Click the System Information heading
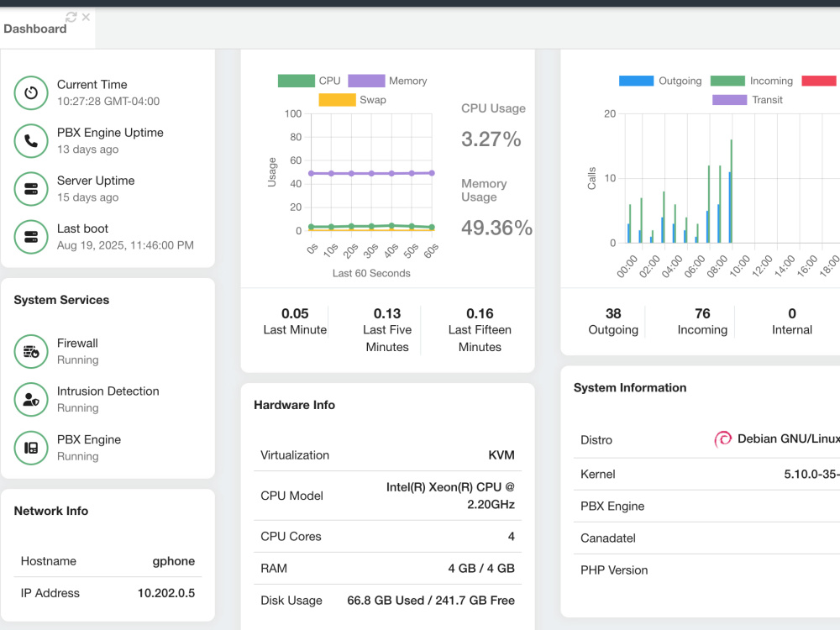 point(630,388)
